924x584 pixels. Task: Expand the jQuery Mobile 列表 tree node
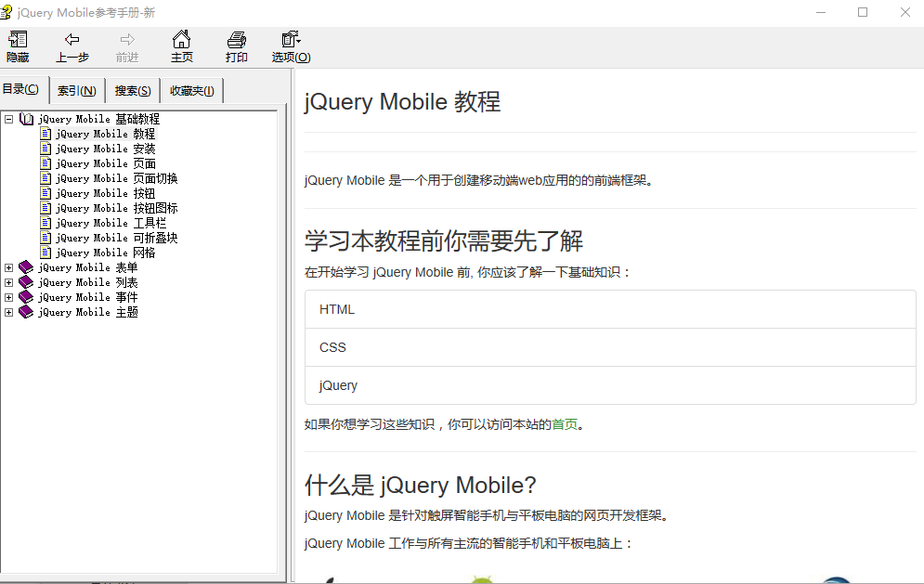click(8, 281)
